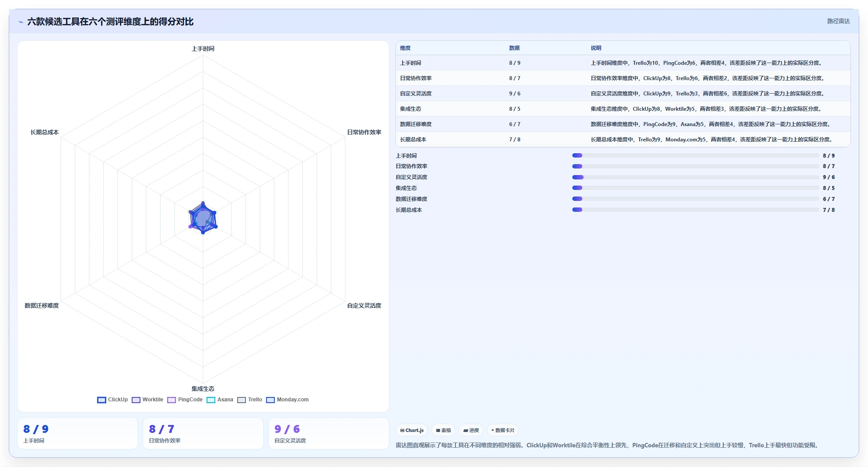
Task: Toggle the ClickUp dataset in the legend
Action: [x=112, y=400]
